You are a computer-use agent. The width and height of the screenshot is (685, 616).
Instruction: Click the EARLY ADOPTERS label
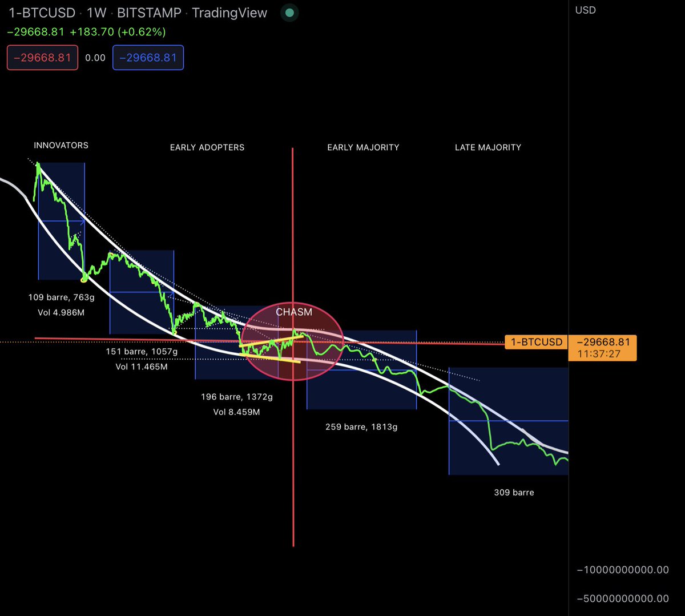click(207, 147)
